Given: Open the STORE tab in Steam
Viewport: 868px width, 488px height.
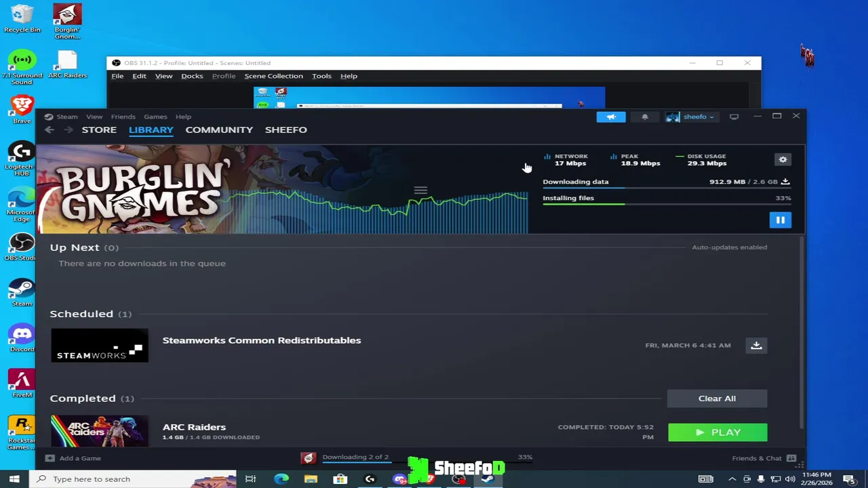Looking at the screenshot, I should 99,129.
